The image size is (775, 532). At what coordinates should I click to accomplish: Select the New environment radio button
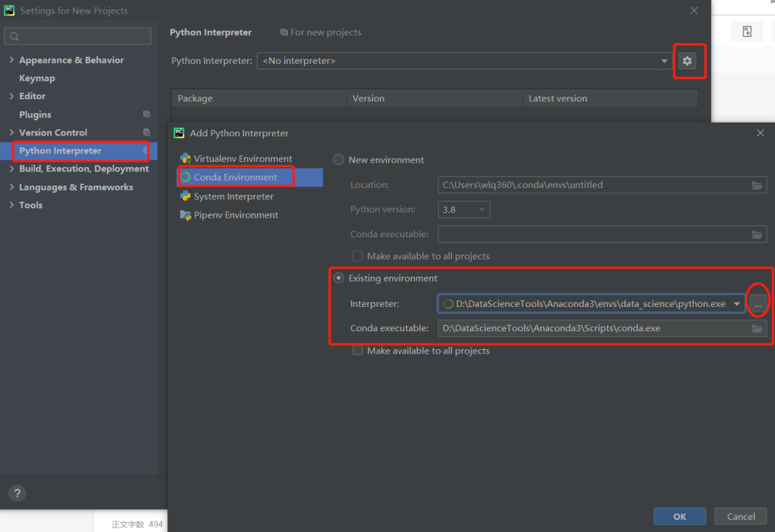[339, 160]
